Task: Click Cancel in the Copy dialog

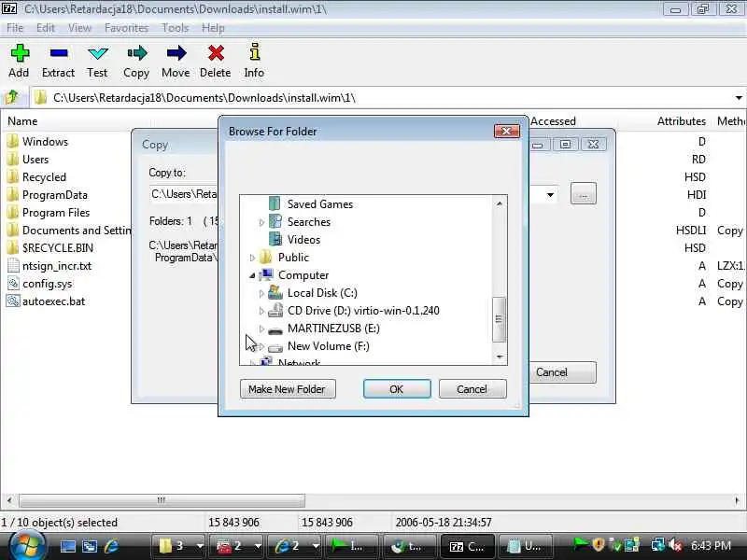Action: coord(562,372)
